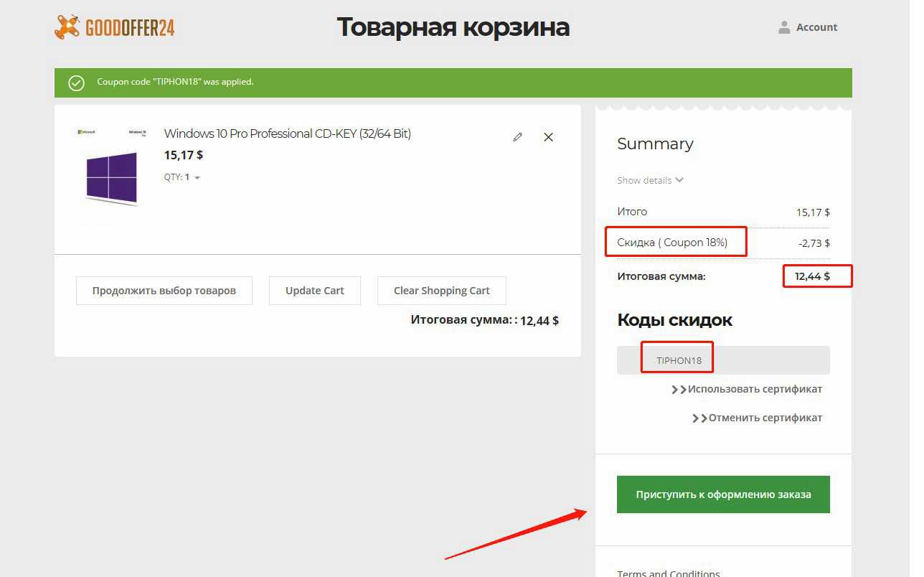
Task: Expand Show details in Summary
Action: point(650,180)
